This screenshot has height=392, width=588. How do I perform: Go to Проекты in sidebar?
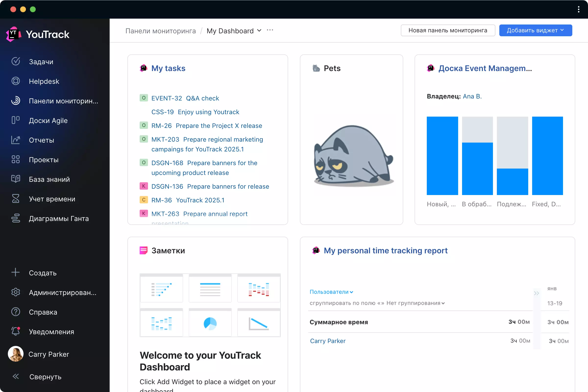click(x=44, y=159)
